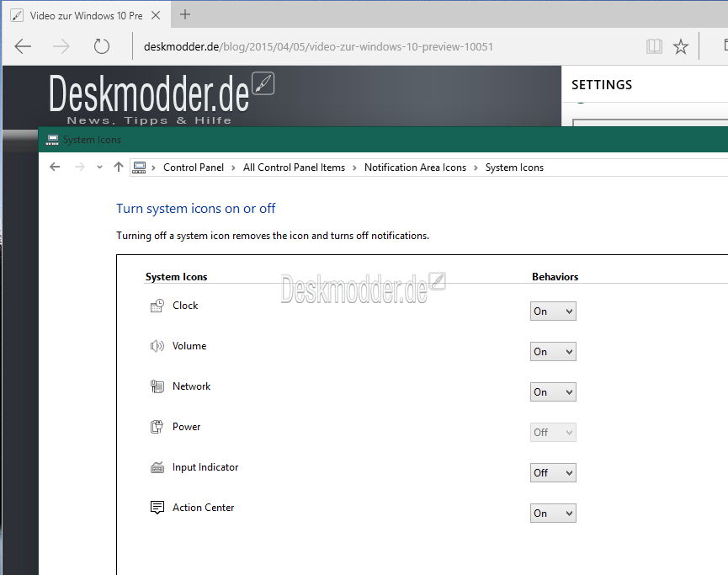Go forward in System Icons window
The width and height of the screenshot is (728, 575).
point(80,167)
